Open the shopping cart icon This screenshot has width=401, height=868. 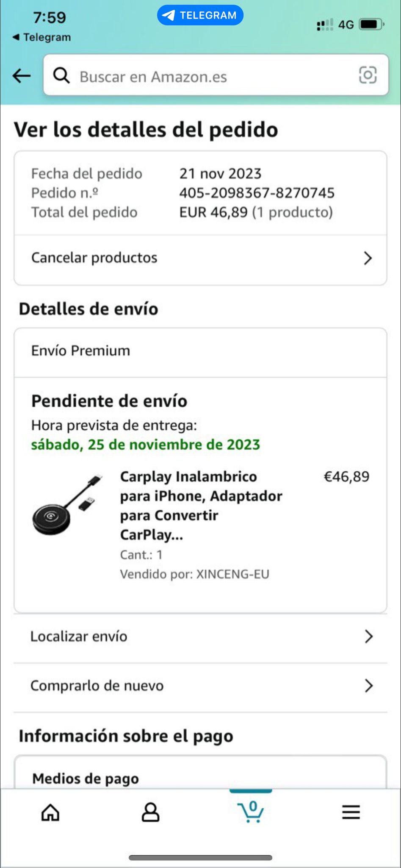[251, 812]
